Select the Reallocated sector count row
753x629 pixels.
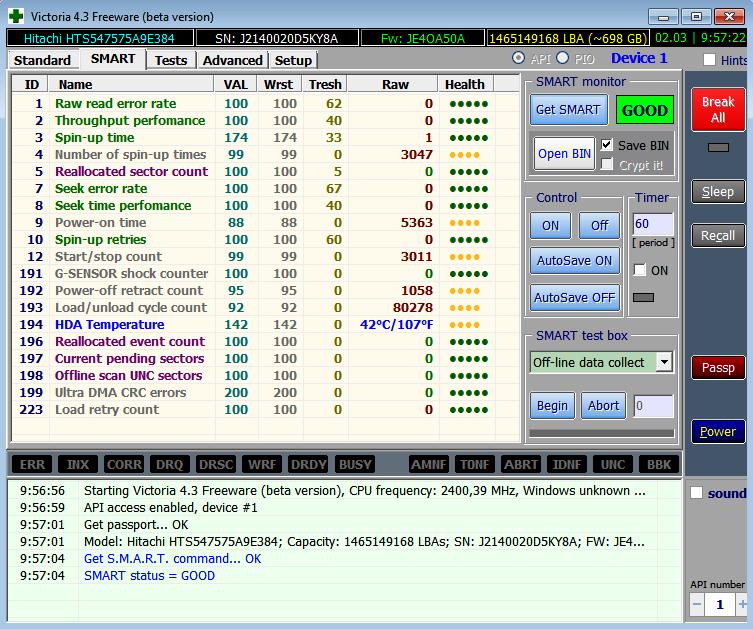click(266, 171)
